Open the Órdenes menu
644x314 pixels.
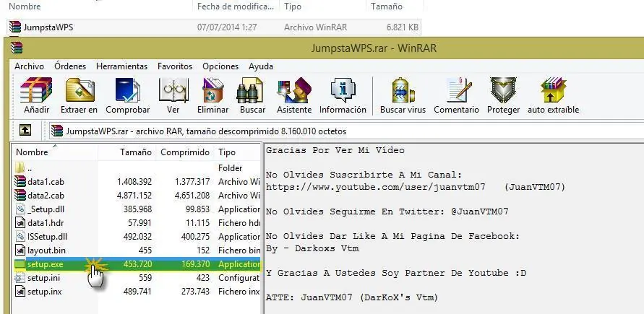[x=70, y=66]
